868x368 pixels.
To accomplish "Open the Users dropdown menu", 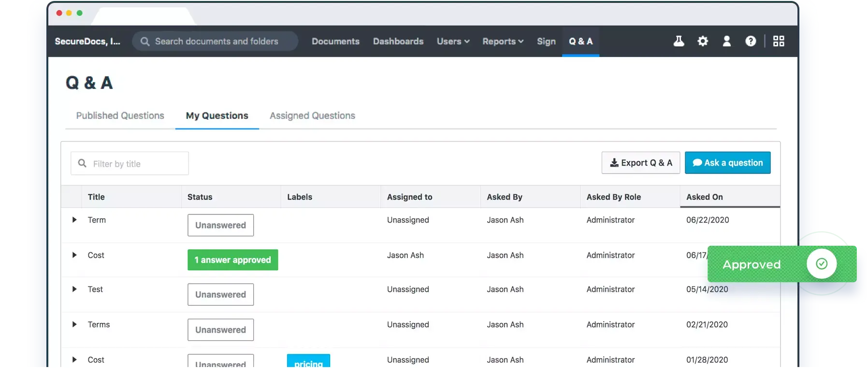I will point(453,42).
